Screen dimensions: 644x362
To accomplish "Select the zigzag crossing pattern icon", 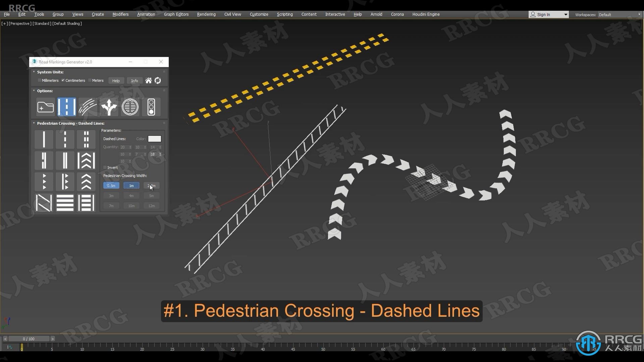I will [44, 202].
